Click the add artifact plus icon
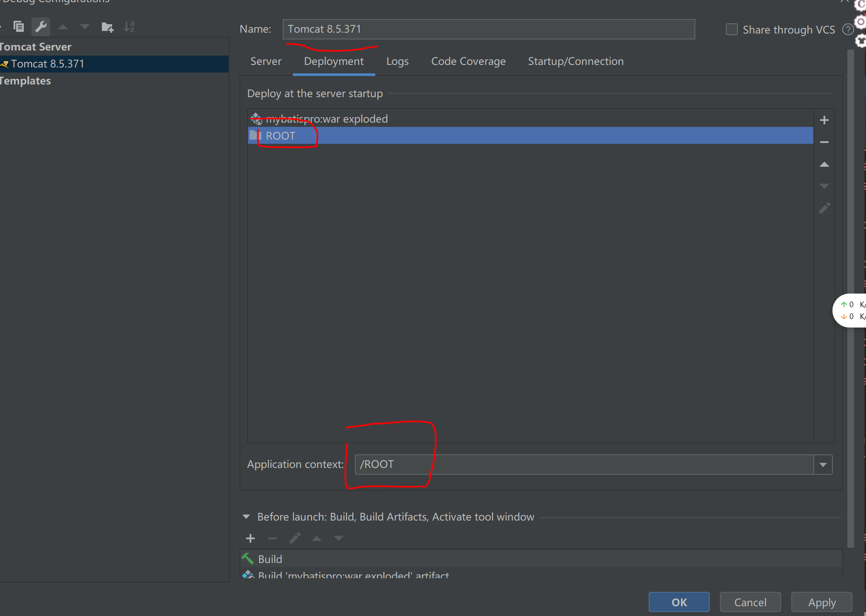 (x=825, y=120)
